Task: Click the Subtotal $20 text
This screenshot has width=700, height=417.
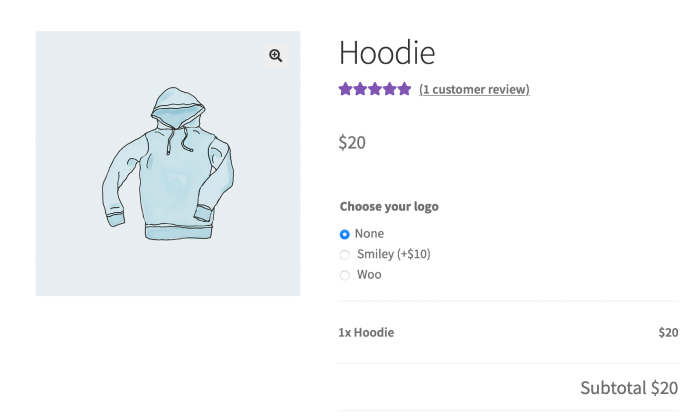Action: pyautogui.click(x=629, y=388)
